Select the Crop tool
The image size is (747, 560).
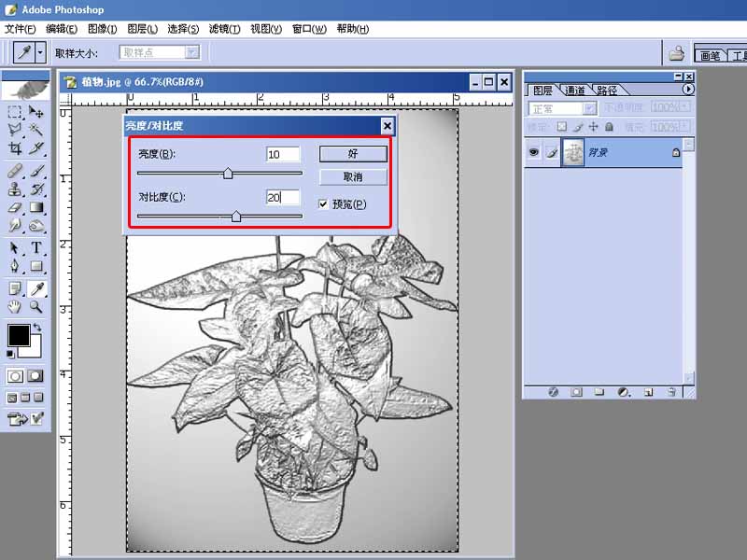[15, 148]
